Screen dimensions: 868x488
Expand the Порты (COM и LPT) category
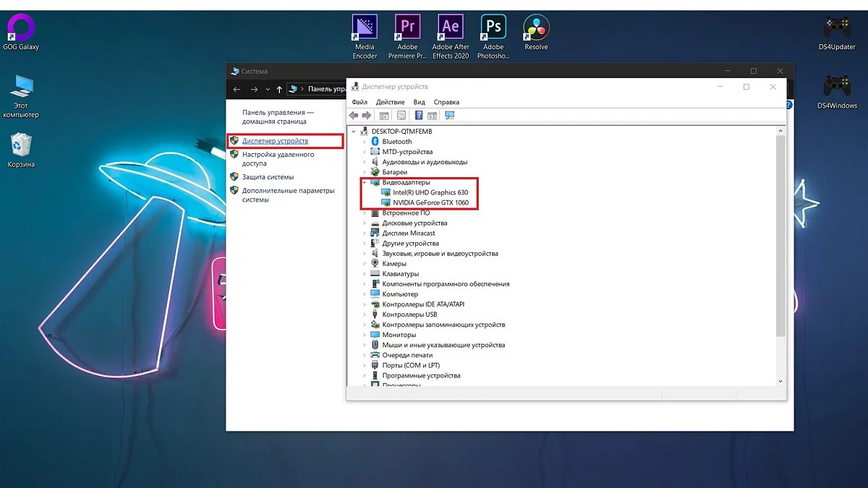[x=365, y=365]
